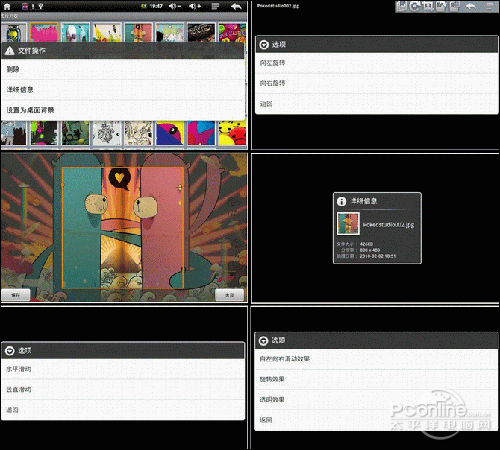Image resolution: width=500 pixels, height=450 pixels.
Task: Select 详细信息 in the file operations menu
Action: [x=123, y=90]
